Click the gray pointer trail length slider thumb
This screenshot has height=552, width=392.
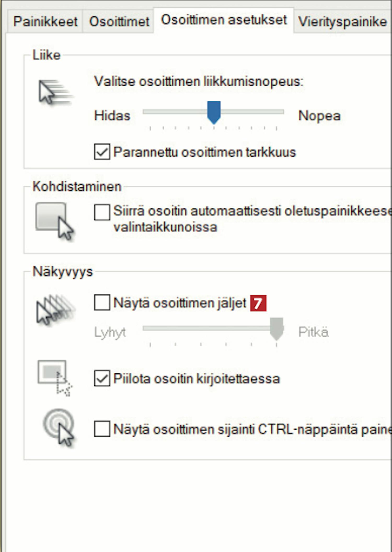(x=276, y=329)
